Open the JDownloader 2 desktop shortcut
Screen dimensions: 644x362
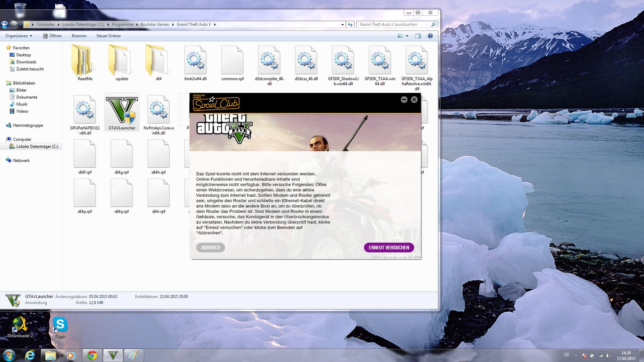coord(20,327)
